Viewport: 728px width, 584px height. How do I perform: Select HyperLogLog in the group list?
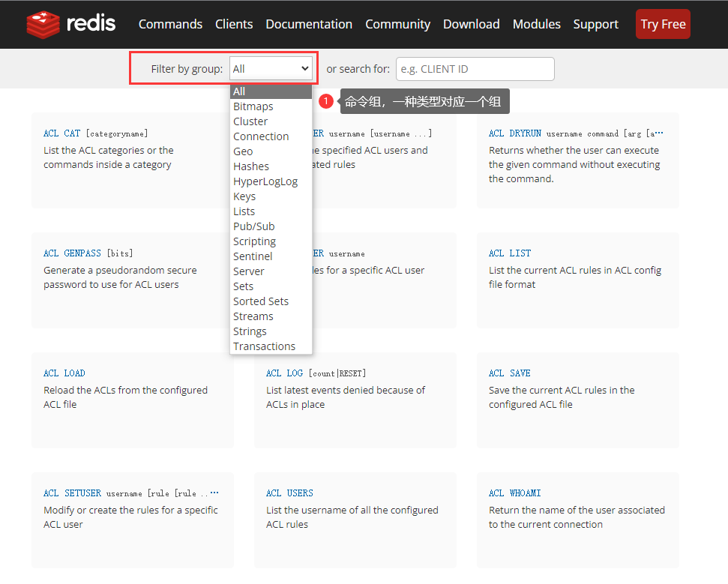(271, 181)
